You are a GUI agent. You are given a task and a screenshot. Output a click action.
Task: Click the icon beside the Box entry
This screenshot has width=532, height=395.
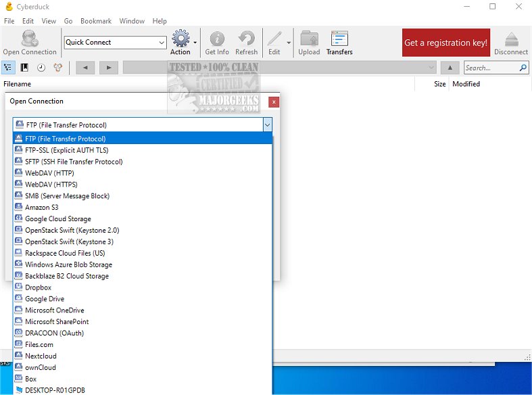tap(19, 378)
